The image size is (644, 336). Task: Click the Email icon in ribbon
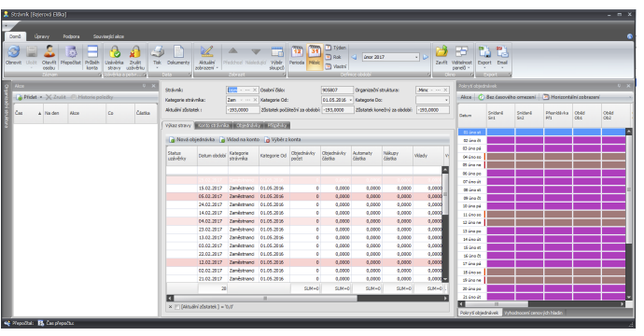click(502, 51)
